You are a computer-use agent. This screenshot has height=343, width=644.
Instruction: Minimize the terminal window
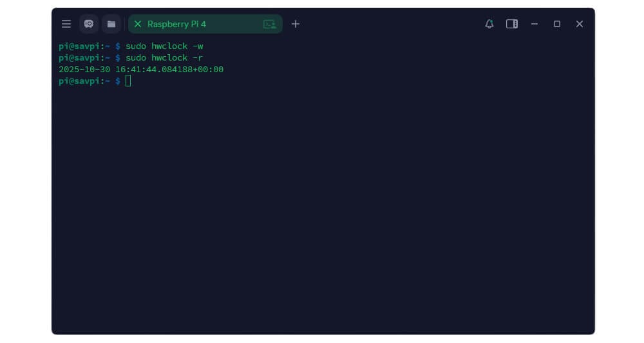(535, 24)
